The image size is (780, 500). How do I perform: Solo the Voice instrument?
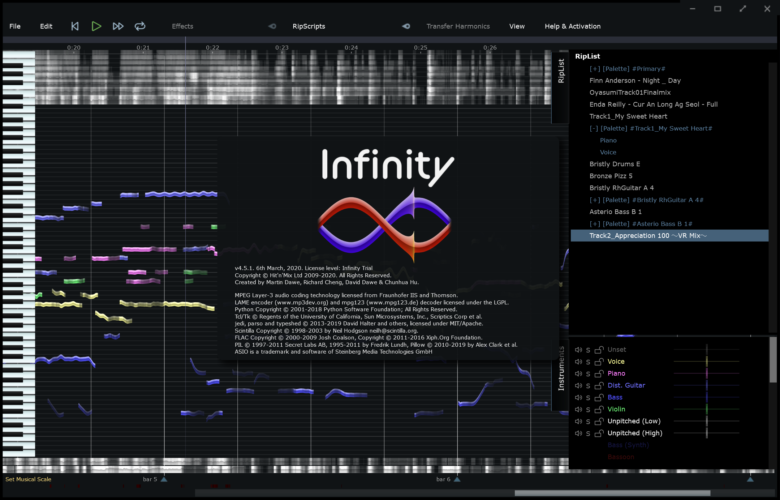coord(588,362)
